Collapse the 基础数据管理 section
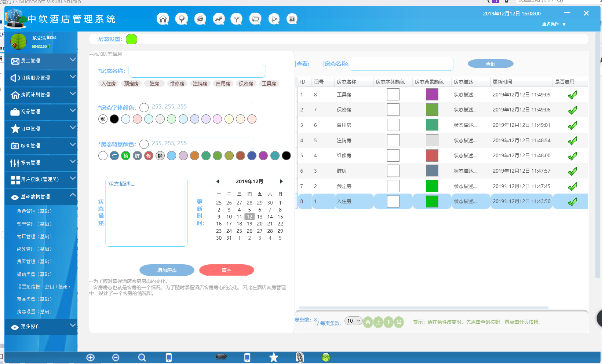Image resolution: width=602 pixels, height=364 pixels. pos(41,197)
